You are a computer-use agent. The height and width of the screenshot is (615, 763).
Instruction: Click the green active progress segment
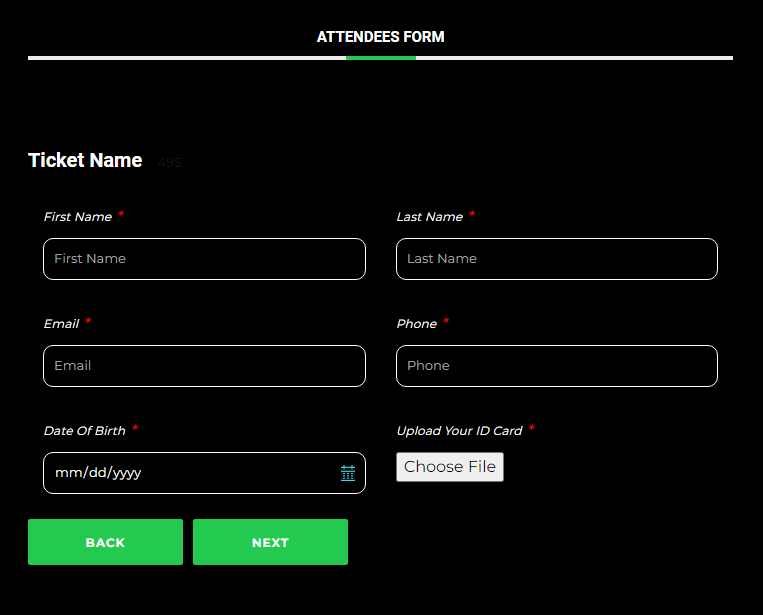coord(381,58)
